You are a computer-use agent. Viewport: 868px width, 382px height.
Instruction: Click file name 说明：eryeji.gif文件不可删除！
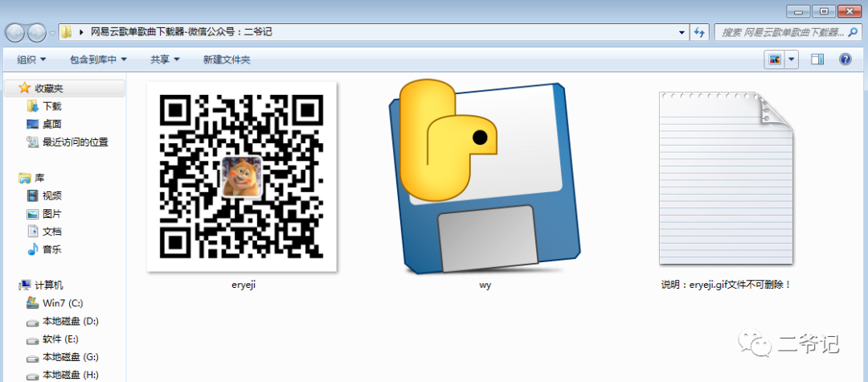pyautogui.click(x=727, y=285)
